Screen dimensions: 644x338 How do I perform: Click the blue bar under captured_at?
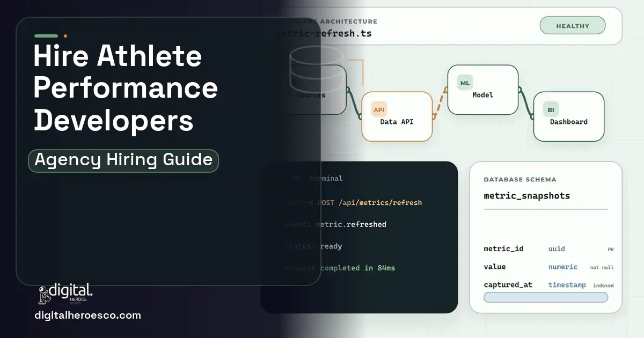pos(546,297)
